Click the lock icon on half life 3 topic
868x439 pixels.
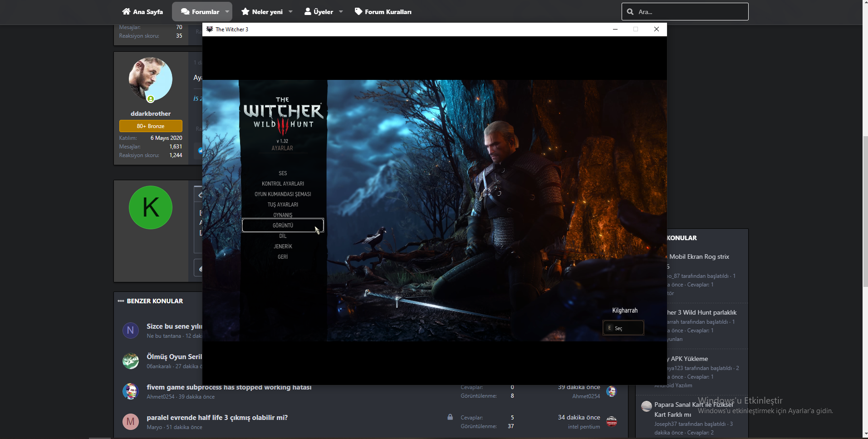point(450,417)
